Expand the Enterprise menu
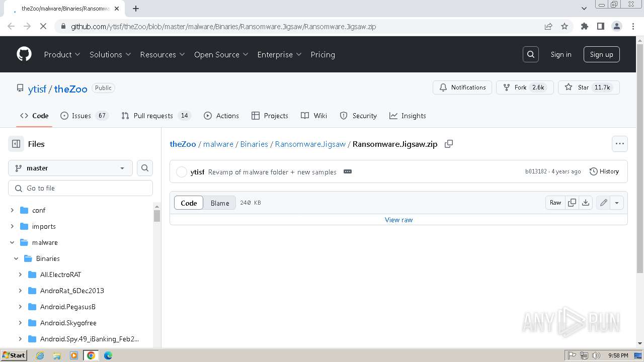Image resolution: width=644 pixels, height=362 pixels. (x=279, y=54)
